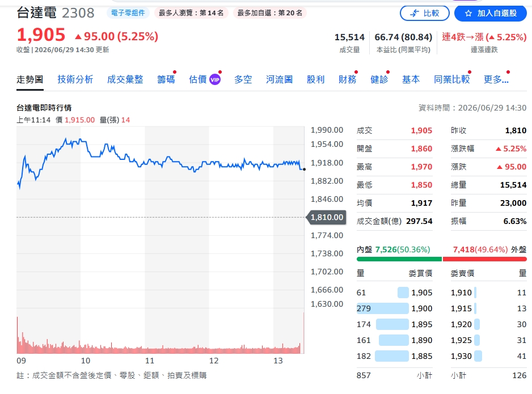
Task: Click the 1,810.00 previous close price marker
Action: 326,217
